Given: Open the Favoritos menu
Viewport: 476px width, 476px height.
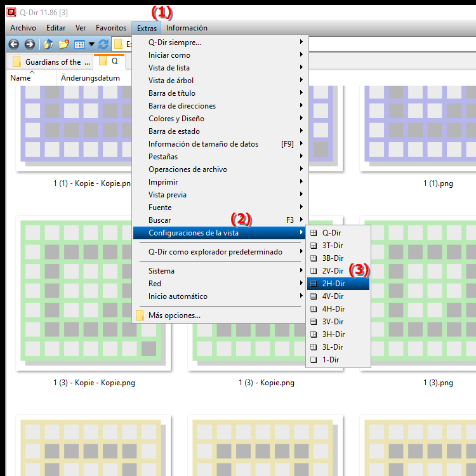Looking at the screenshot, I should pyautogui.click(x=111, y=28).
